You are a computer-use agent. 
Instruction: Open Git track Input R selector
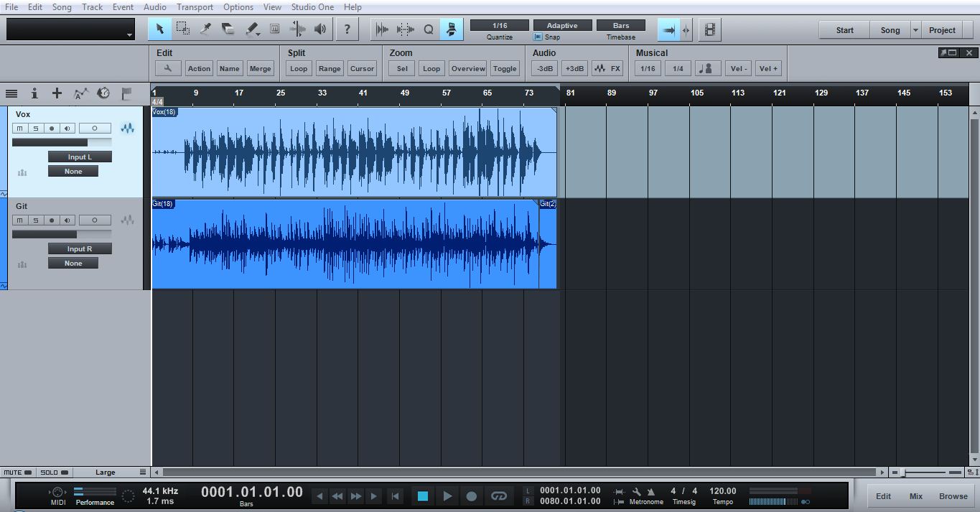tap(80, 248)
